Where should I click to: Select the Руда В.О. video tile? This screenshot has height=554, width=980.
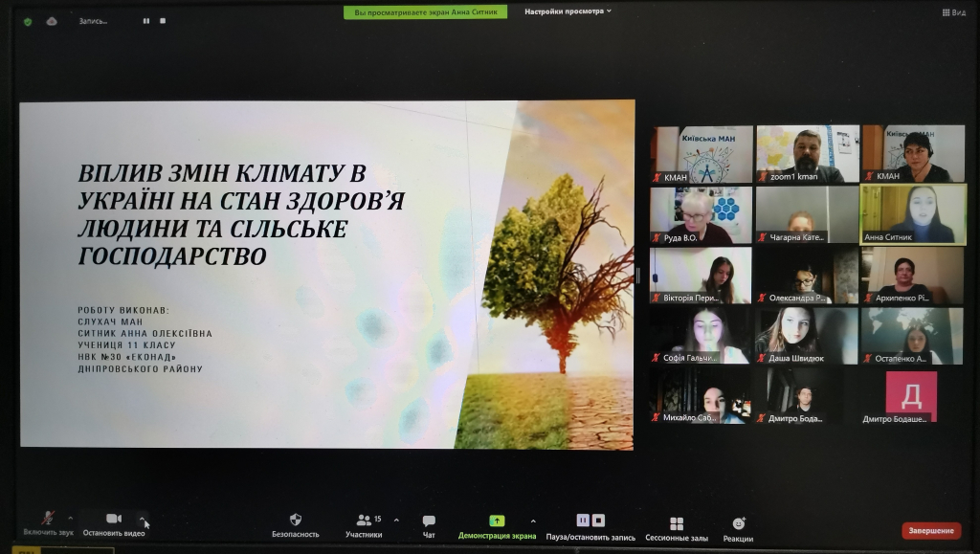701,215
